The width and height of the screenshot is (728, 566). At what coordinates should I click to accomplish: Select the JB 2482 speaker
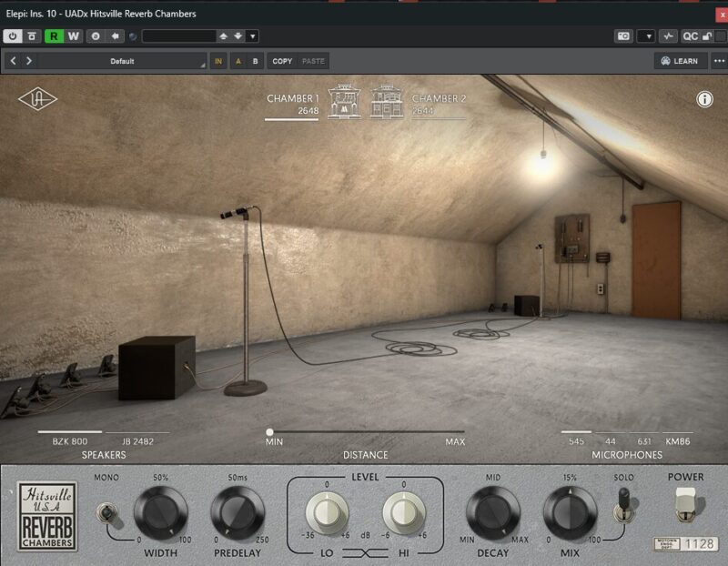[x=137, y=438]
